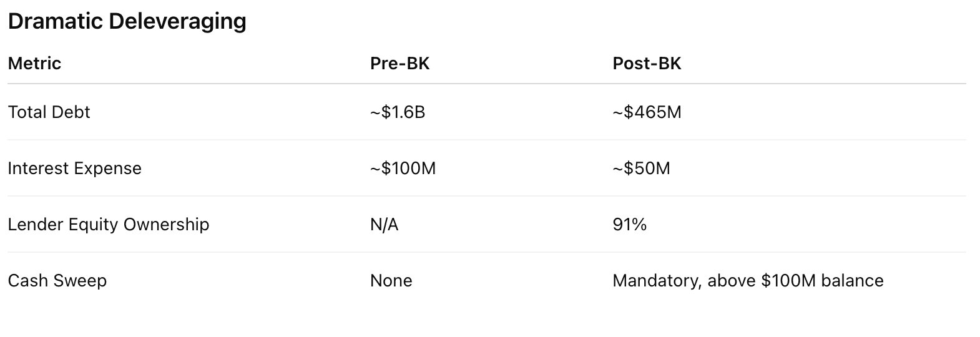Viewport: 980px width, 337px height.
Task: Click the Interest Expense row label
Action: (x=74, y=168)
